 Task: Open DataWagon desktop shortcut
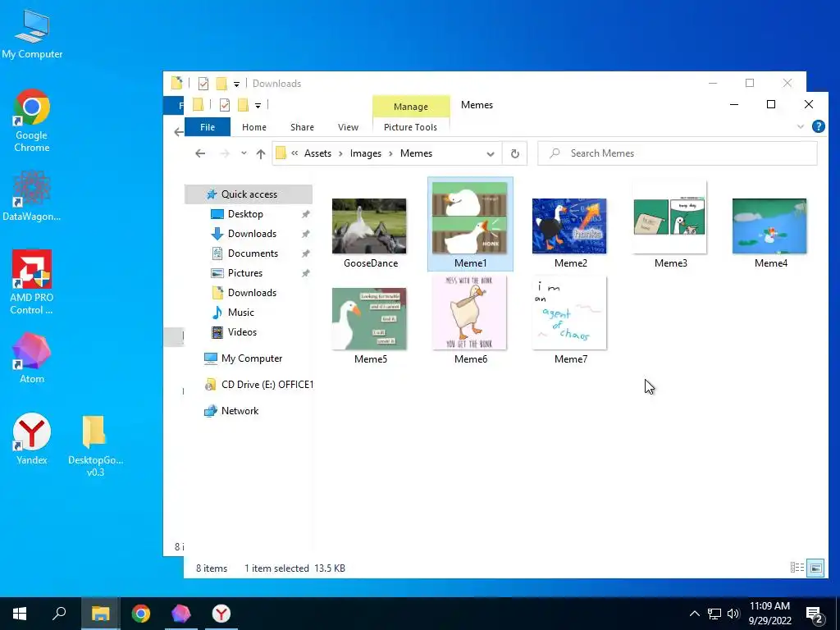pyautogui.click(x=32, y=195)
